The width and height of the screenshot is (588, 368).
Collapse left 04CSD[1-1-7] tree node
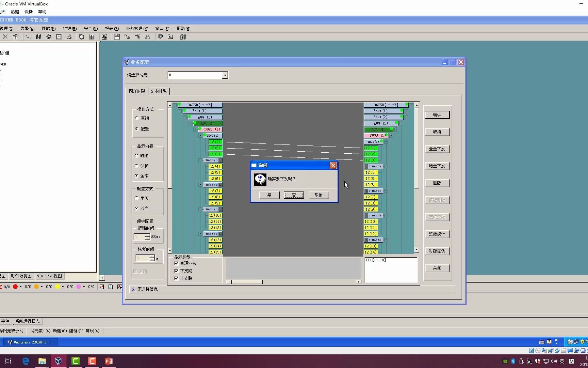(175, 105)
